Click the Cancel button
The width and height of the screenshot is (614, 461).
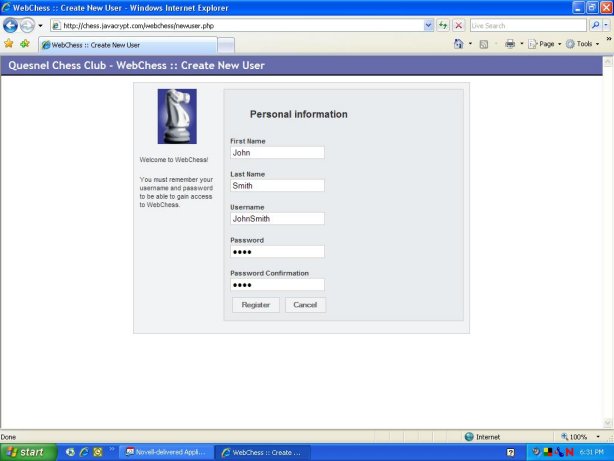[x=305, y=305]
